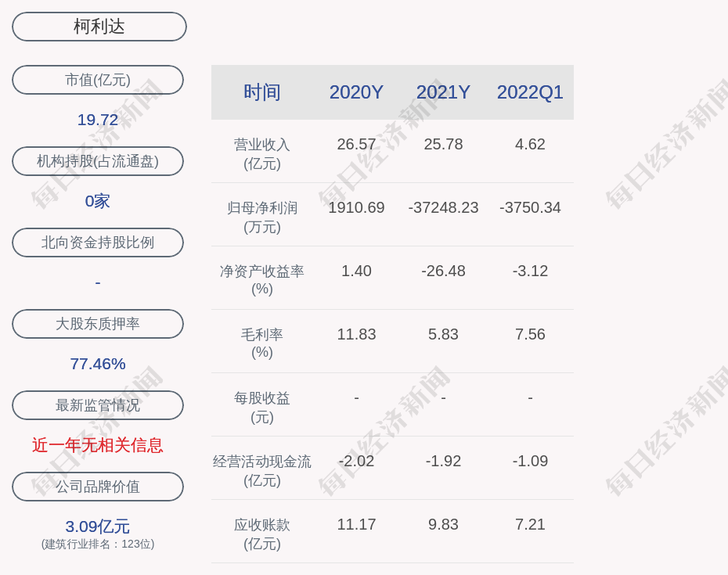Click ROE value -3.12
This screenshot has height=575, width=728.
530,271
